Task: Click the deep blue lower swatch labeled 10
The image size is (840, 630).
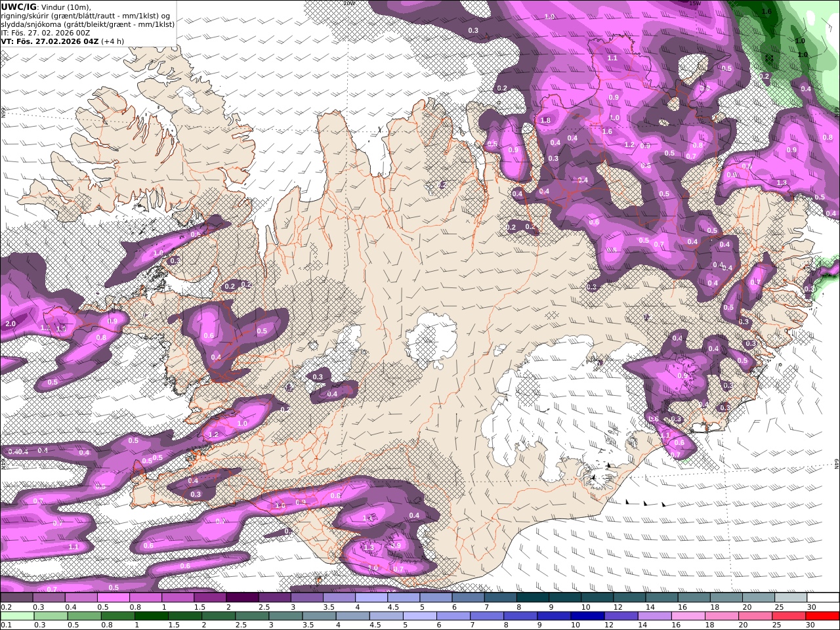Action: 587,616
